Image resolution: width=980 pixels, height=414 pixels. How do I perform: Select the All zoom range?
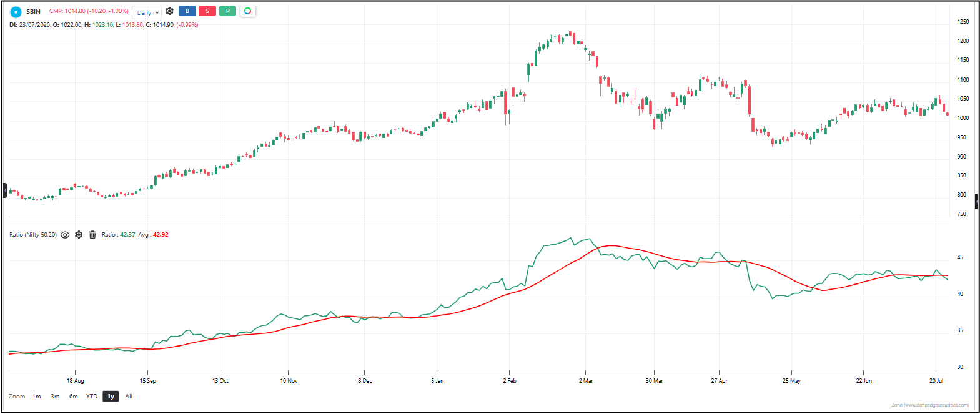(x=129, y=397)
